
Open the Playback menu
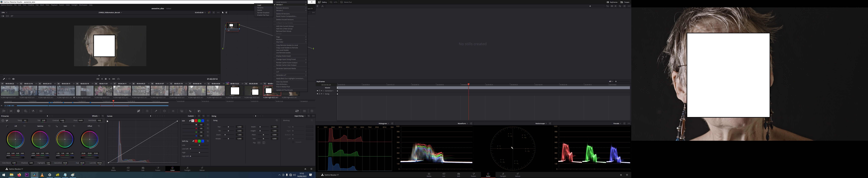point(54,5)
